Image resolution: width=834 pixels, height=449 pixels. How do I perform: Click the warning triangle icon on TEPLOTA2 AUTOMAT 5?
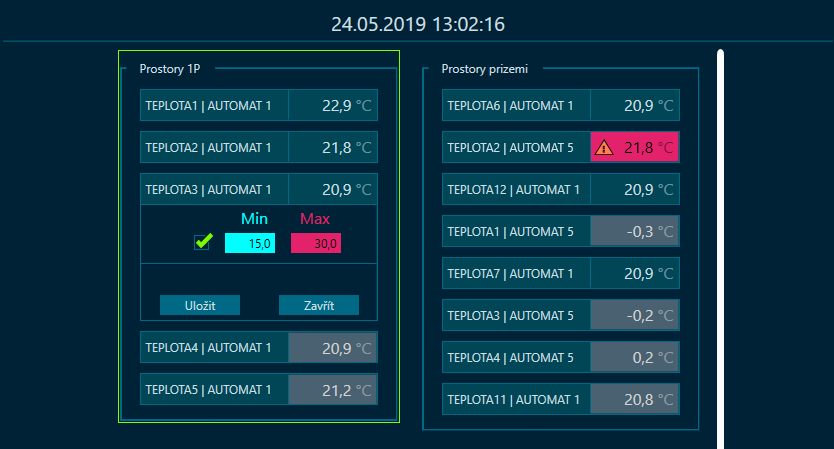[604, 147]
